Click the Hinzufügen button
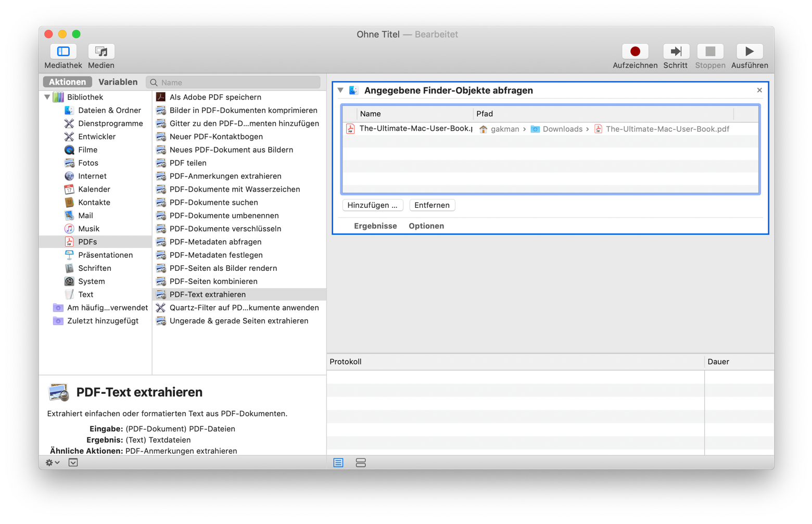This screenshot has width=812, height=524. [373, 205]
